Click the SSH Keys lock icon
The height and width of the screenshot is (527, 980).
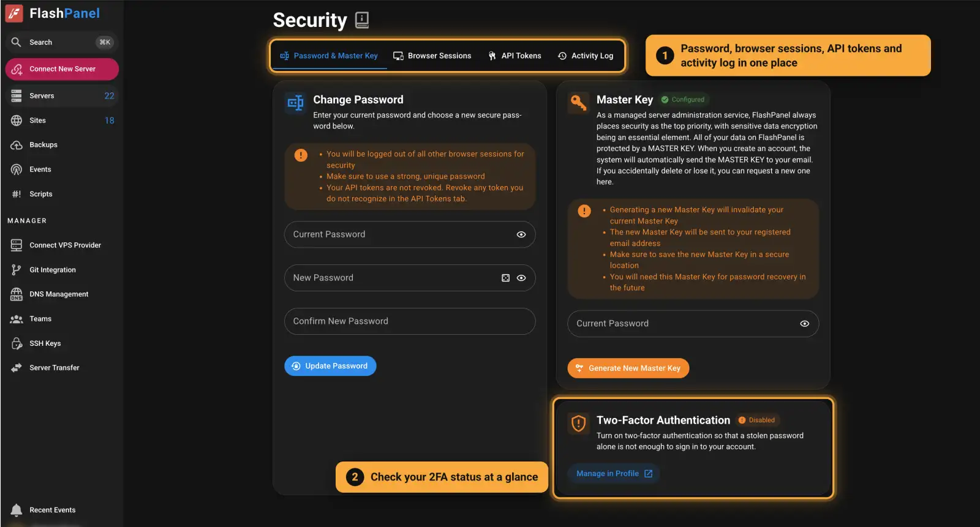[17, 343]
